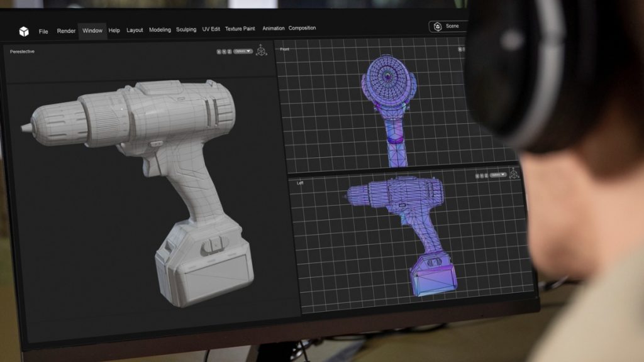This screenshot has height=362, width=644.
Task: Select the Scene cube icon next to Scene
Action: tap(436, 26)
